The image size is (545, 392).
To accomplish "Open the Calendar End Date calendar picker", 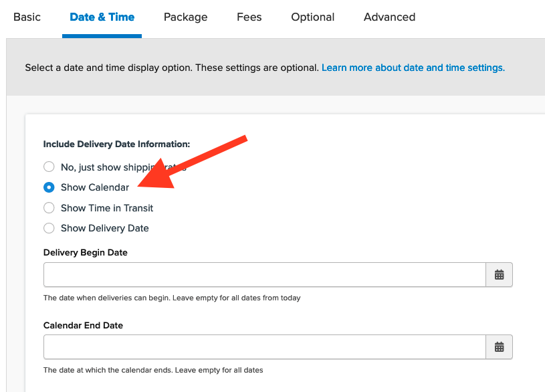I will (x=499, y=347).
